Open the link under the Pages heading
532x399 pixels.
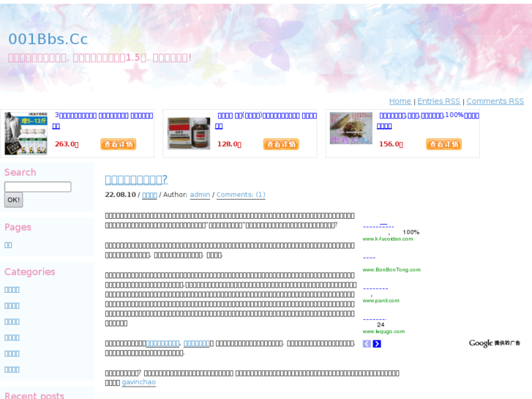(x=8, y=245)
